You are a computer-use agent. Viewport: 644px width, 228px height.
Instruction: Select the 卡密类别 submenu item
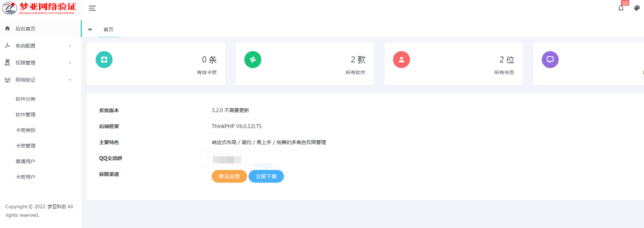[26, 130]
